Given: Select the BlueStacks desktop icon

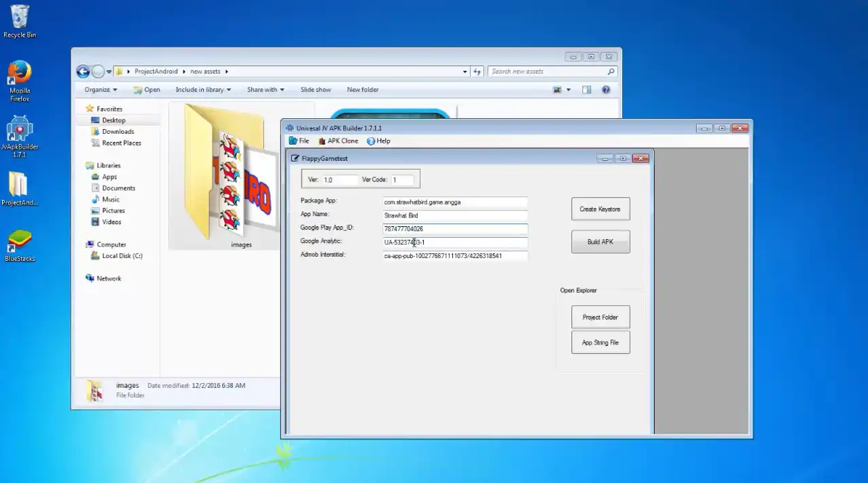Looking at the screenshot, I should (20, 245).
